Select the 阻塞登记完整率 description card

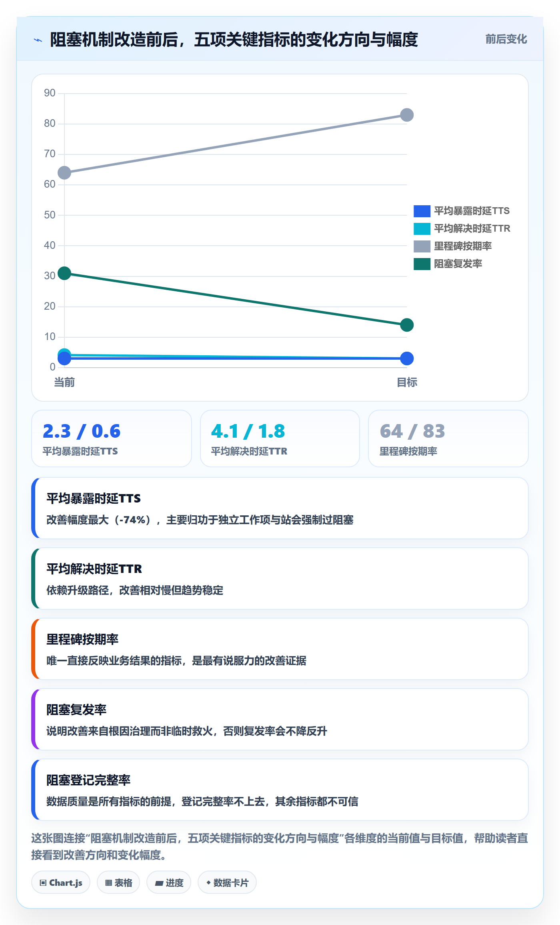(x=280, y=790)
